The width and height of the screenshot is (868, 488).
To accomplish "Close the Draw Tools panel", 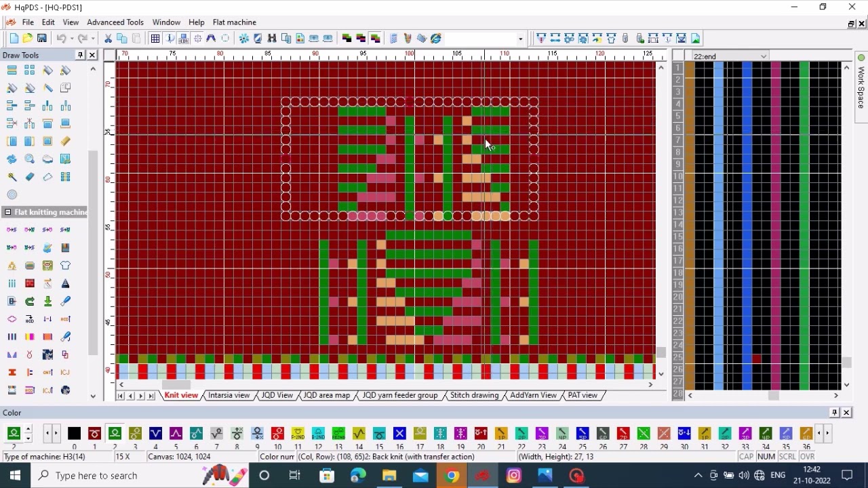I will [x=92, y=55].
